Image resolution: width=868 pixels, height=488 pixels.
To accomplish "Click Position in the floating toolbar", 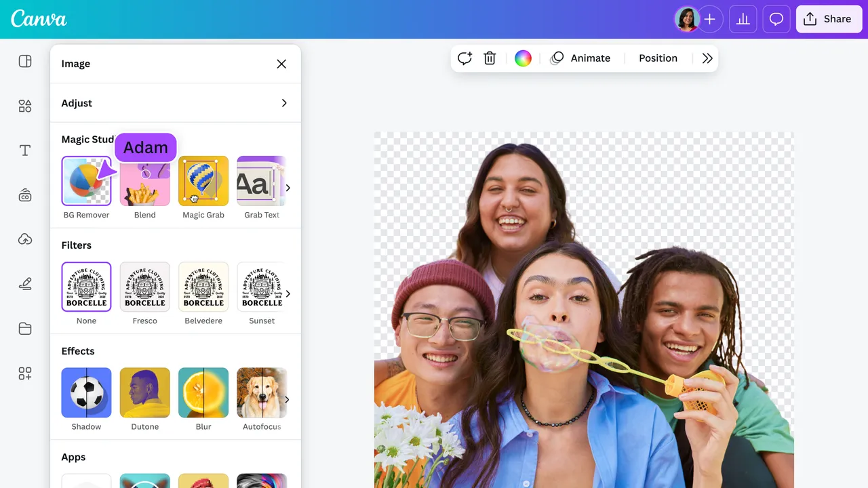I will 658,58.
